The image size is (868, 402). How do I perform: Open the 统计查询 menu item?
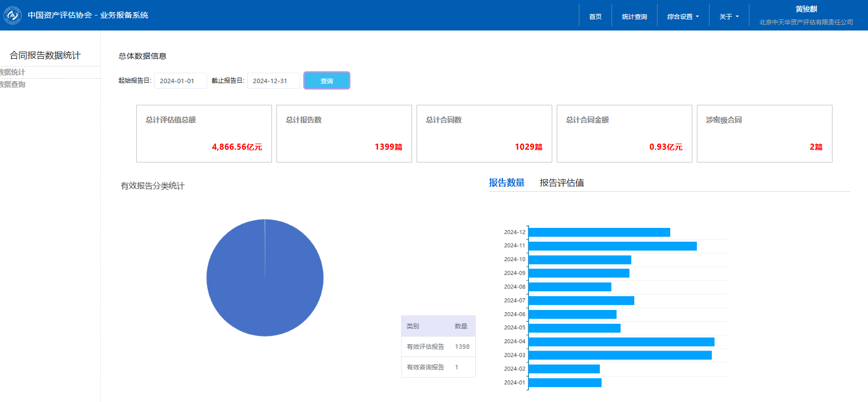634,17
